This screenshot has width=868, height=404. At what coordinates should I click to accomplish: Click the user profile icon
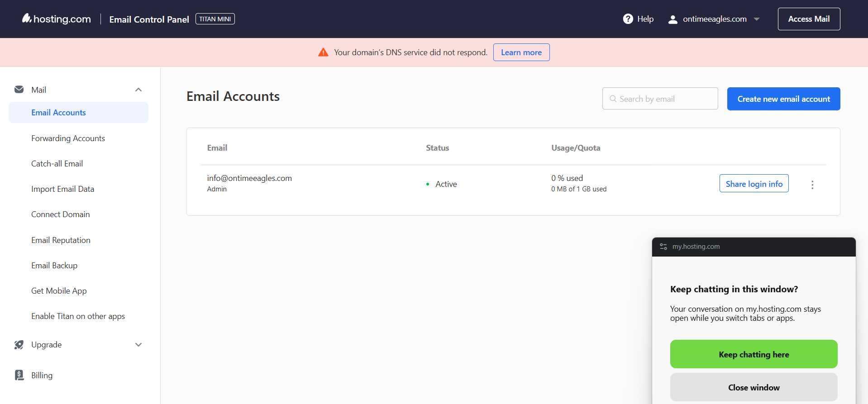(672, 19)
